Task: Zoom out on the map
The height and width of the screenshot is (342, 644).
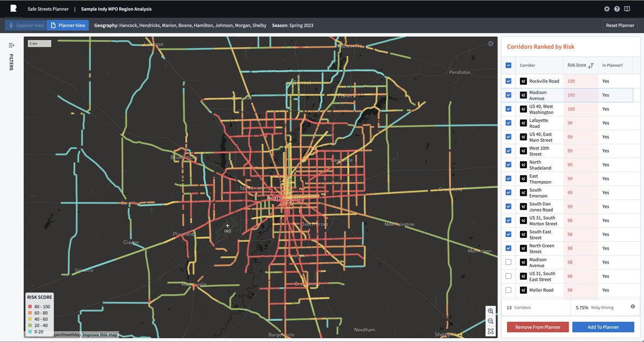Action: coord(491,321)
